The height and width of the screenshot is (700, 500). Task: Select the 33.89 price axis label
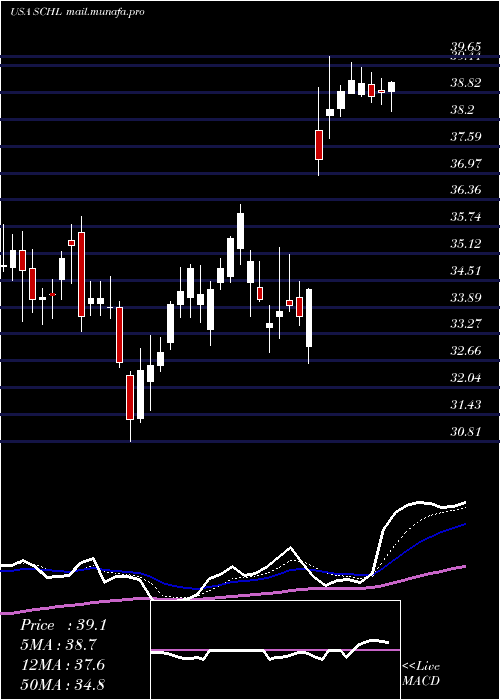pos(466,297)
